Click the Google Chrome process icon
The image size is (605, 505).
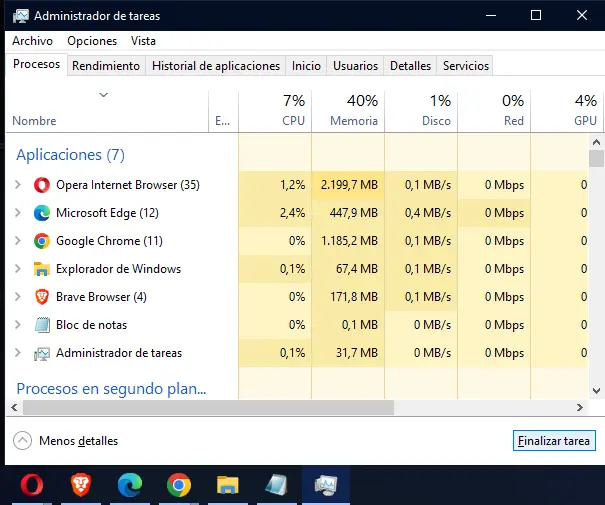42,241
